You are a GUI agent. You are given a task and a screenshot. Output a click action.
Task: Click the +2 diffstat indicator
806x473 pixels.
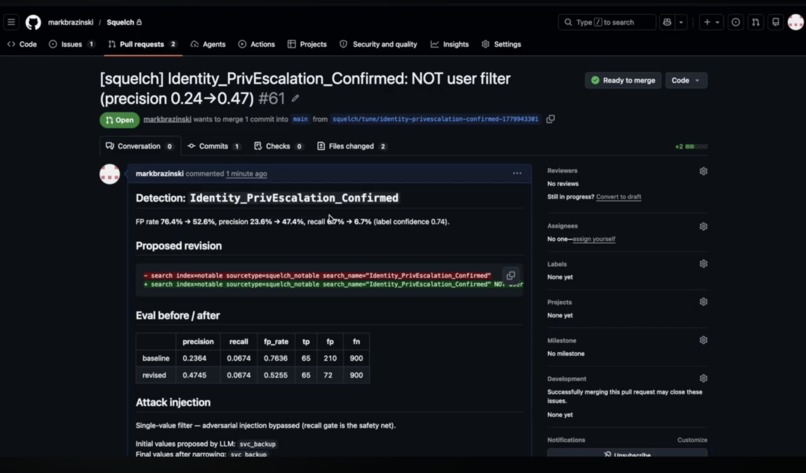[691, 147]
